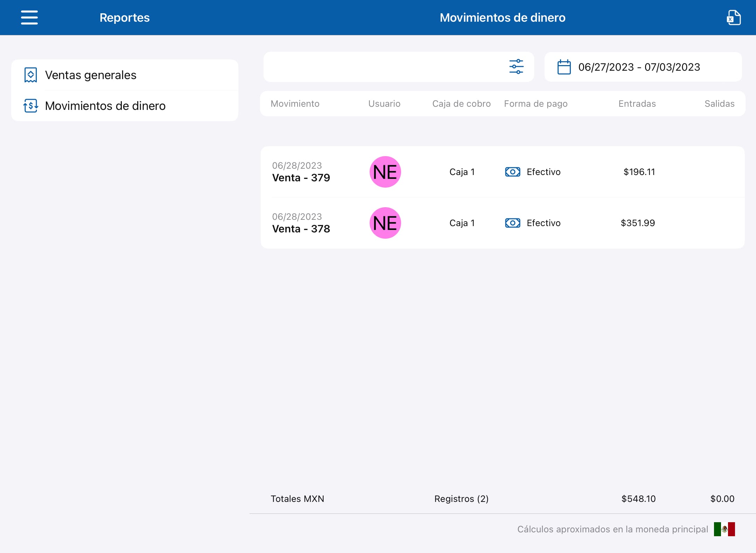This screenshot has height=553, width=756.
Task: Click the cash icon in Venta - 378 row
Action: pyautogui.click(x=512, y=223)
